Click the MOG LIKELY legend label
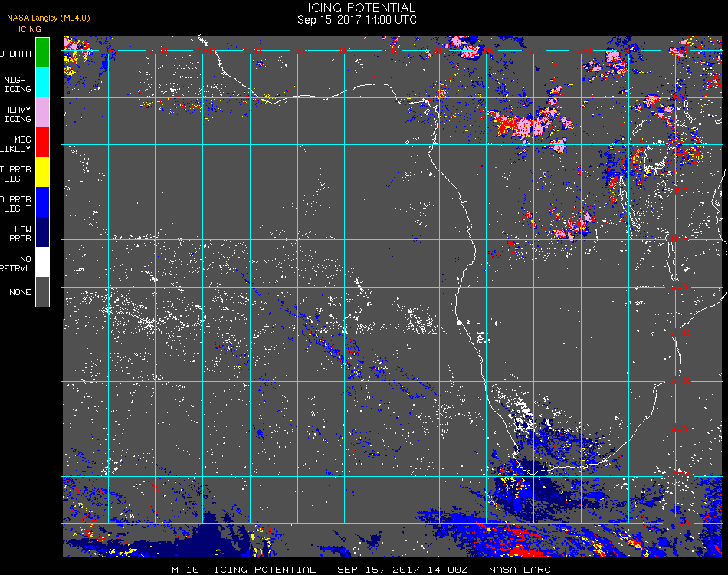 pos(16,144)
